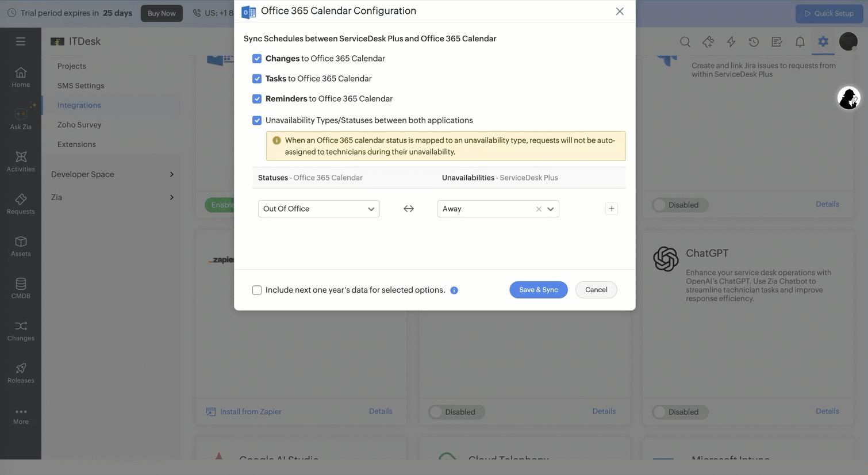Open the admin settings gear icon
868x475 pixels.
click(x=823, y=41)
